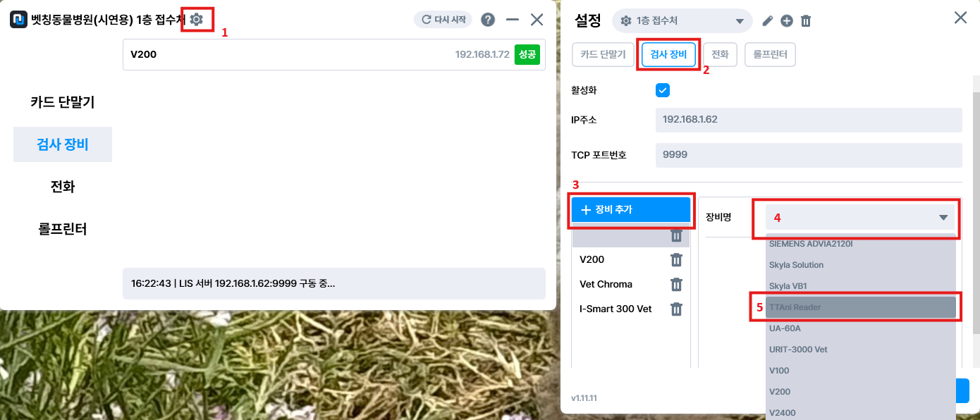Delete Vet Chroma device via trash icon

(x=676, y=284)
